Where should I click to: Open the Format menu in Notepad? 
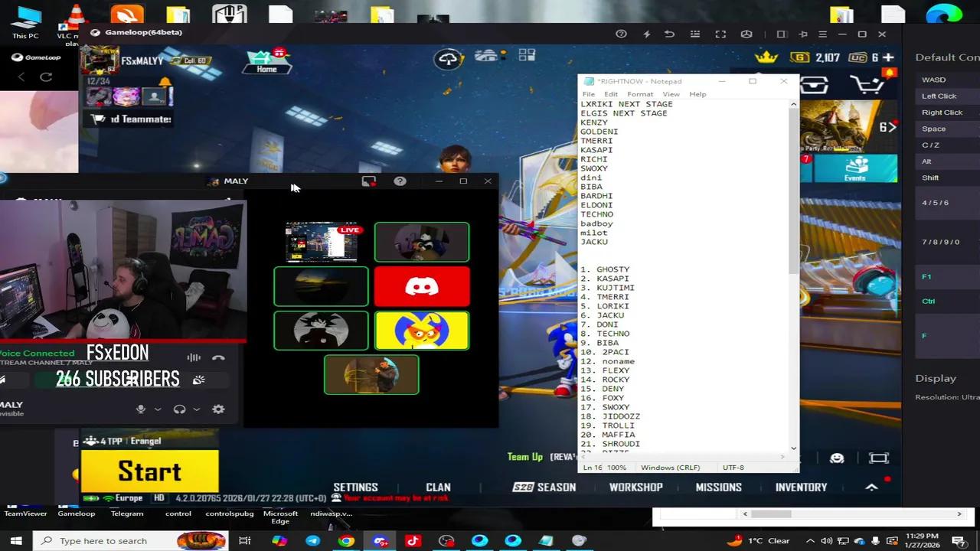pyautogui.click(x=640, y=93)
